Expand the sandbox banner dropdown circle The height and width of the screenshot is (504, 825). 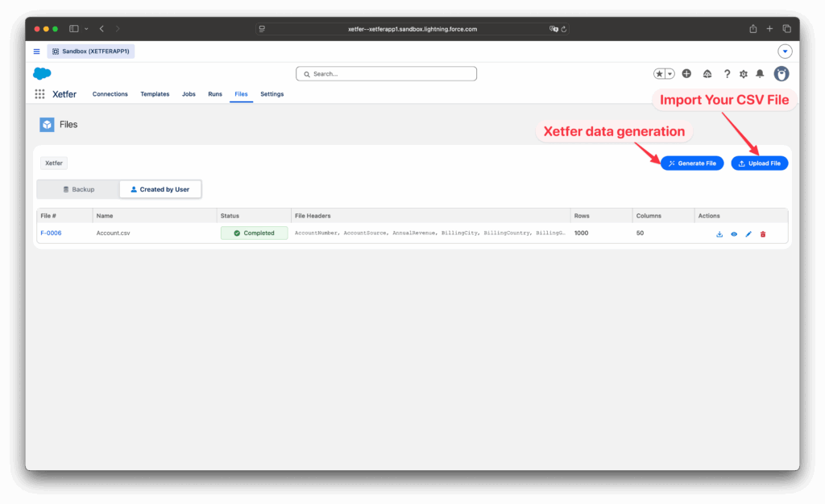pyautogui.click(x=785, y=52)
